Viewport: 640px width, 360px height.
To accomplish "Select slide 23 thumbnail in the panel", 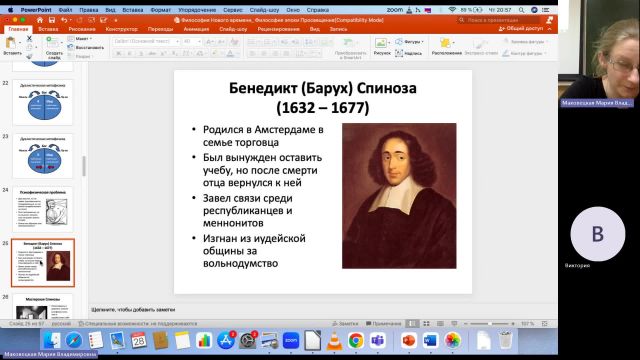I will coord(42,156).
